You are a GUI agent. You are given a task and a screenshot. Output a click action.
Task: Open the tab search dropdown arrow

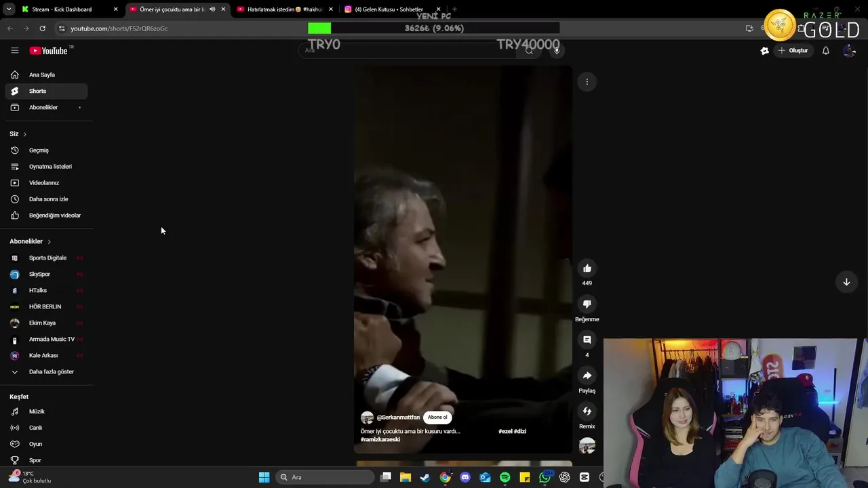coord(8,9)
